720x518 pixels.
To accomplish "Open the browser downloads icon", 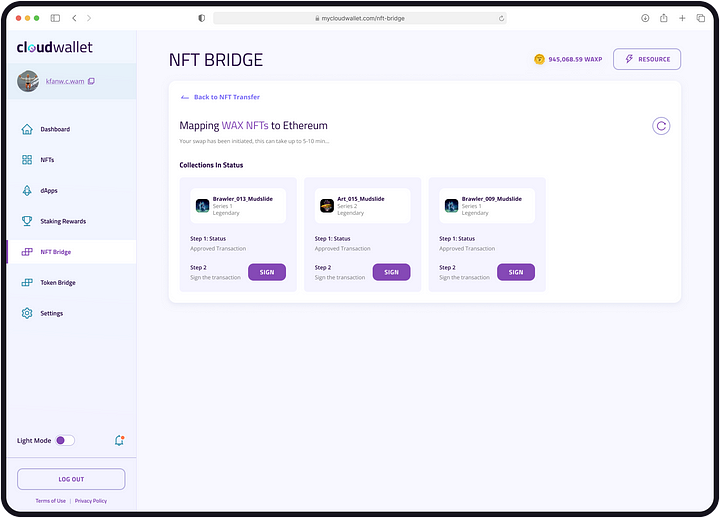I will (x=645, y=18).
